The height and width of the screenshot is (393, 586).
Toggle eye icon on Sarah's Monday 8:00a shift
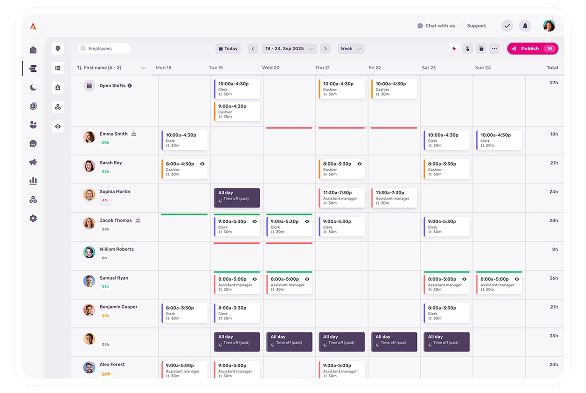coord(202,164)
